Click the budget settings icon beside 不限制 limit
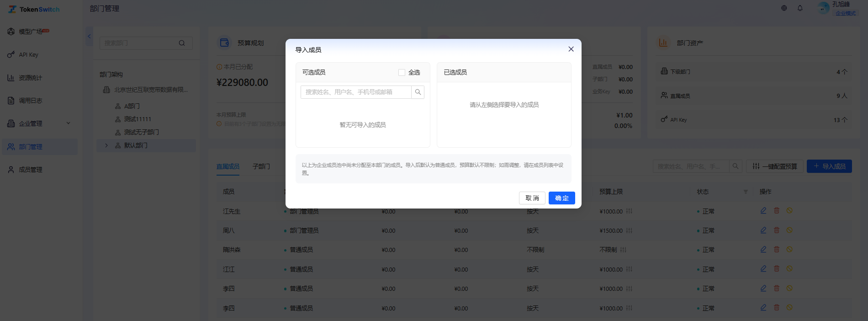868x321 pixels. pos(624,250)
